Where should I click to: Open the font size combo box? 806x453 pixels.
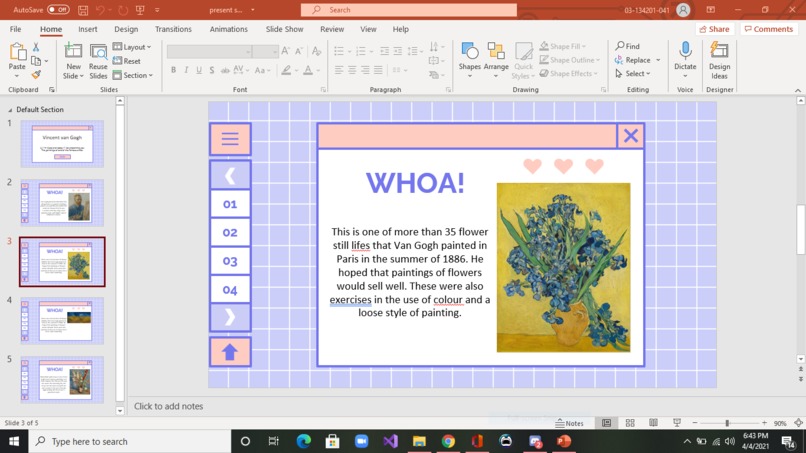point(265,51)
